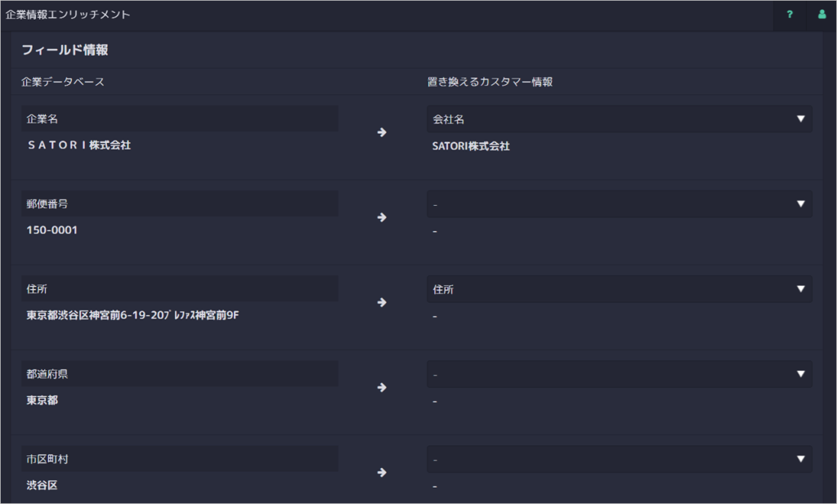Click the arrow icon in 都道府県 row
This screenshot has width=837, height=504.
pyautogui.click(x=382, y=387)
